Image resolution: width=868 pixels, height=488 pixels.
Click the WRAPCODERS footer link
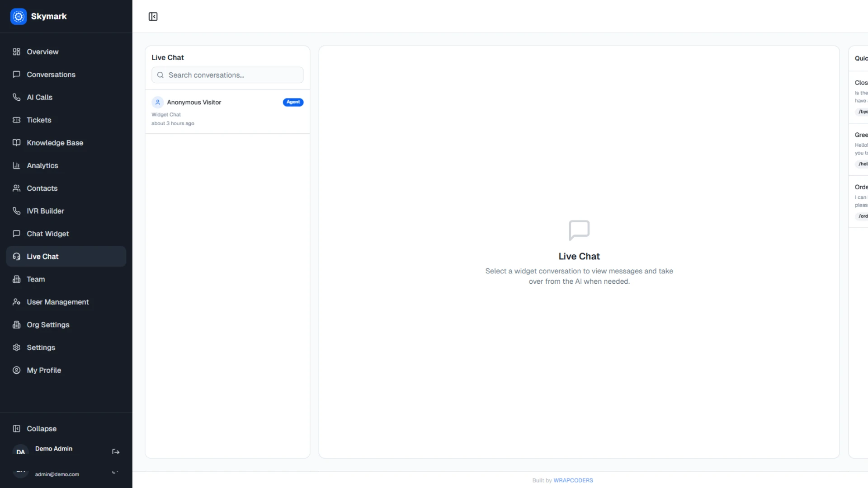point(573,480)
